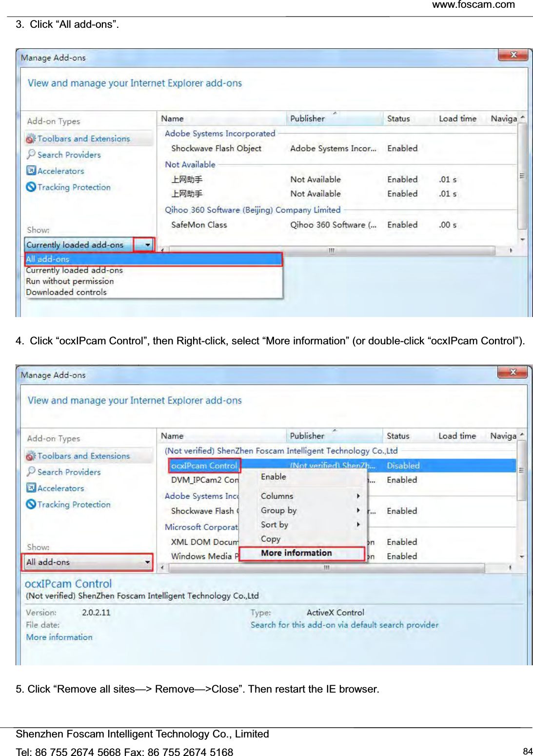Click Microsoft Corporation group header in lower window

[x=201, y=527]
